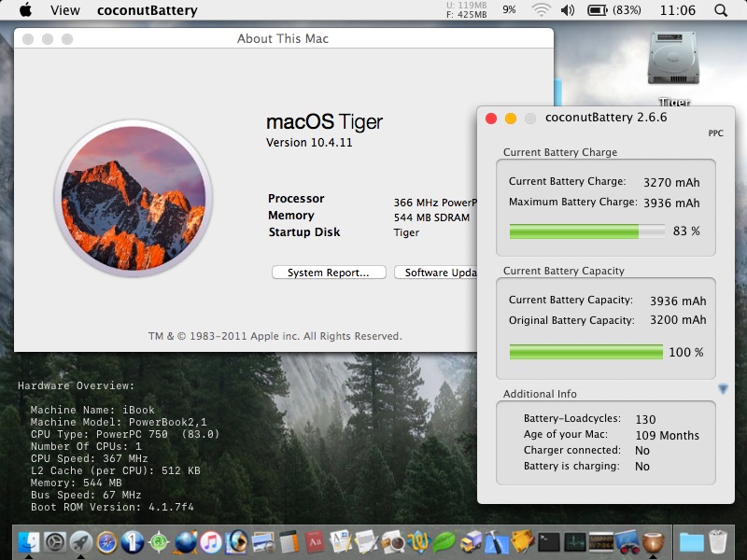Screen dimensions: 747x560
Task: Open Xcode hammer icon in dock
Action: pyautogui.click(x=497, y=542)
